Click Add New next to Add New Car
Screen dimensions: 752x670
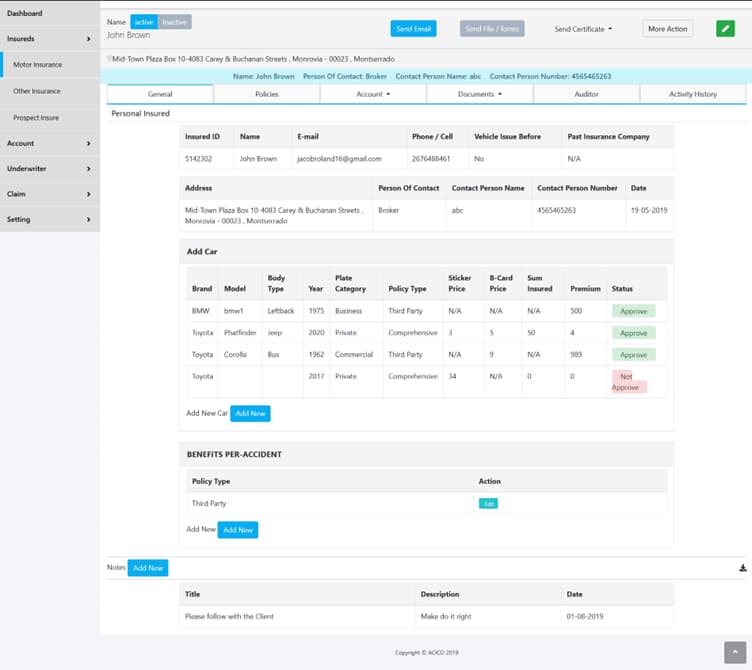pos(250,413)
